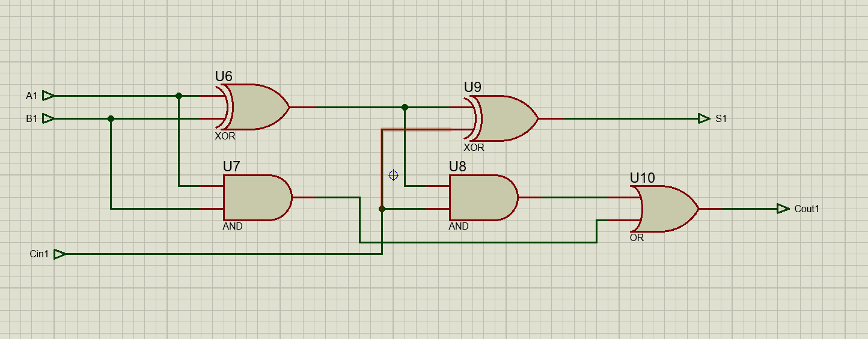Click the Cout1 terminal label
Screen dimensions: 868x339
click(807, 209)
